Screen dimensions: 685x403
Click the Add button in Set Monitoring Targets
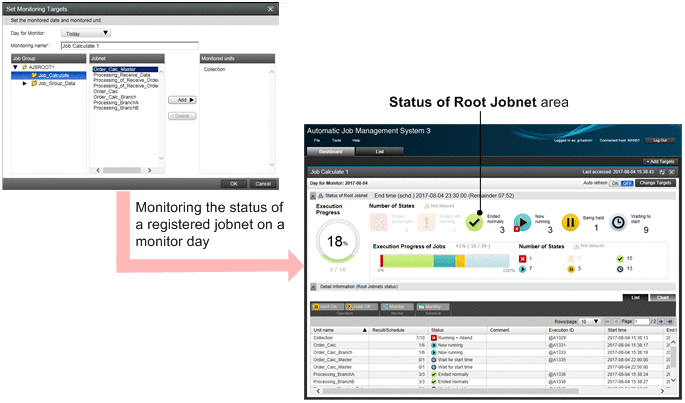(x=182, y=100)
